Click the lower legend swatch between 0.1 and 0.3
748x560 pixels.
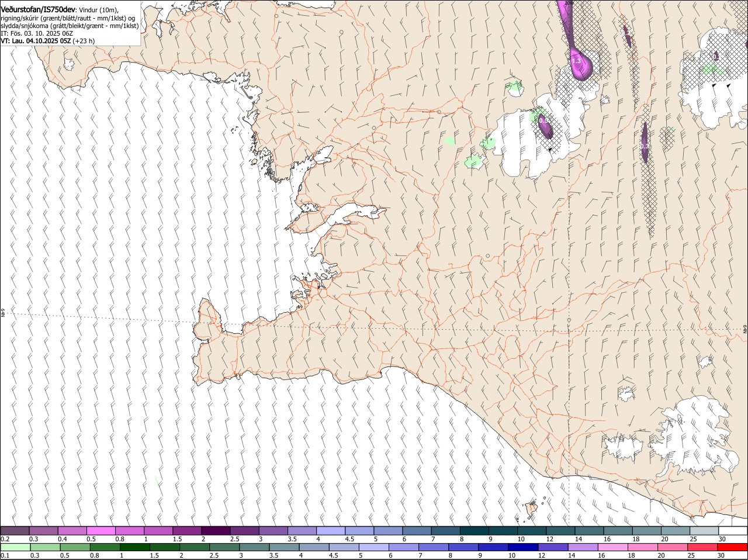(x=16, y=548)
